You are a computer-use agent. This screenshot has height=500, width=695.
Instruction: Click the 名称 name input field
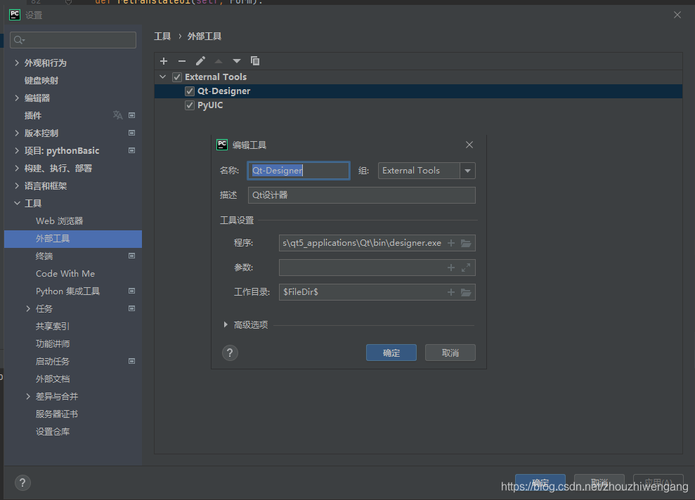[x=299, y=171]
